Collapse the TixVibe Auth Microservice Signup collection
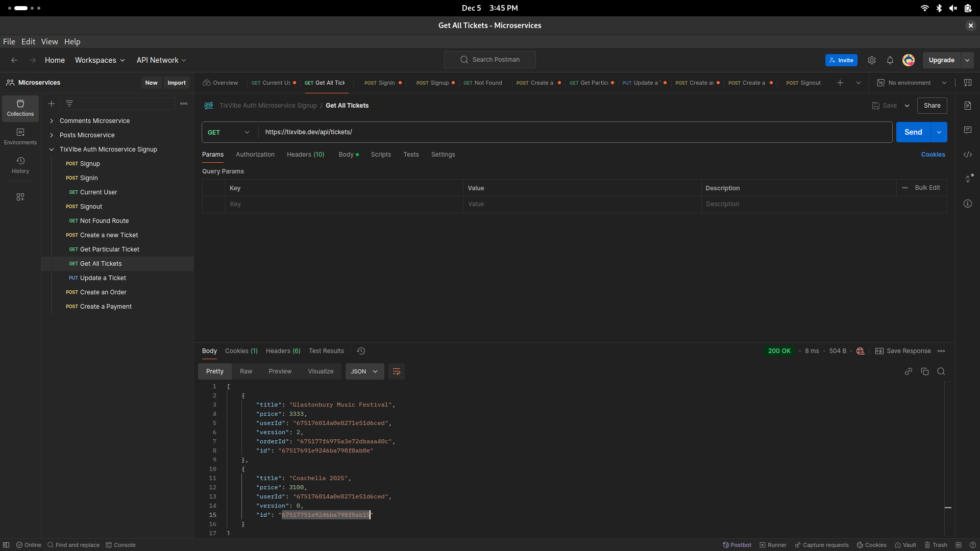The image size is (980, 551). coord(52,149)
